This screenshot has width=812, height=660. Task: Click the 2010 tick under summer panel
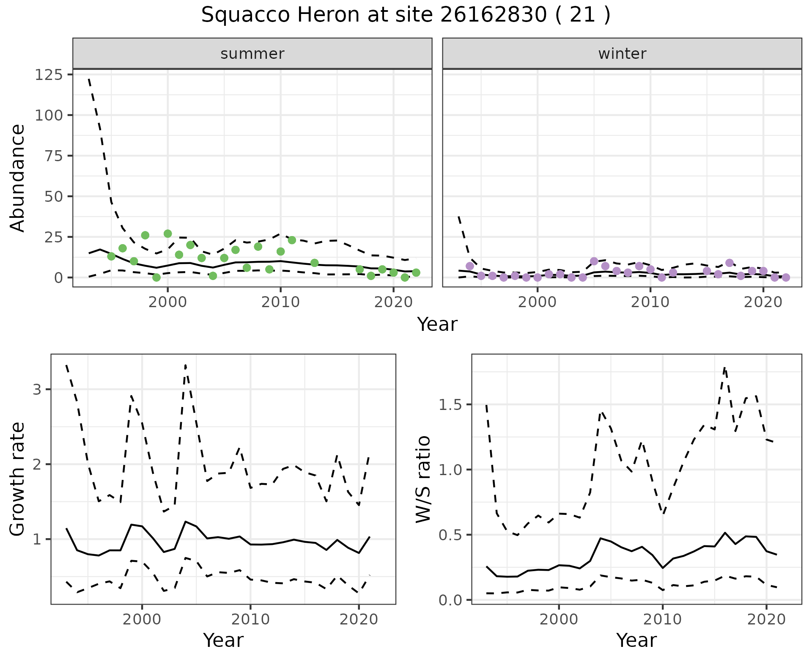coord(280,302)
